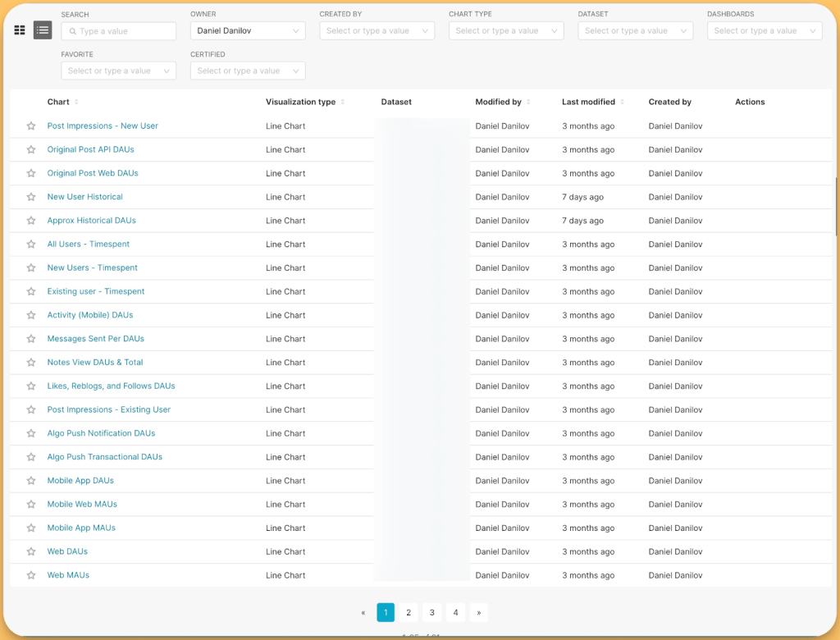This screenshot has width=840, height=640.
Task: Expand the Dashboards filter dropdown
Action: pyautogui.click(x=765, y=31)
